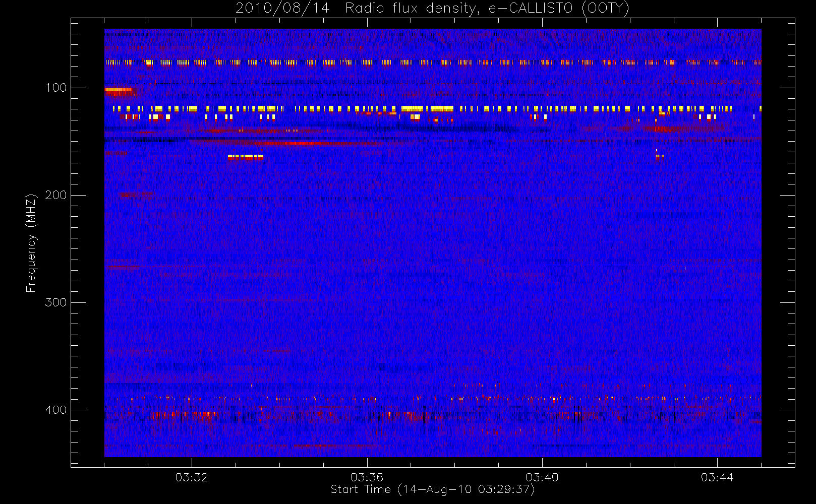Click the 'Frequency (MHz)' axis label

(x=31, y=243)
